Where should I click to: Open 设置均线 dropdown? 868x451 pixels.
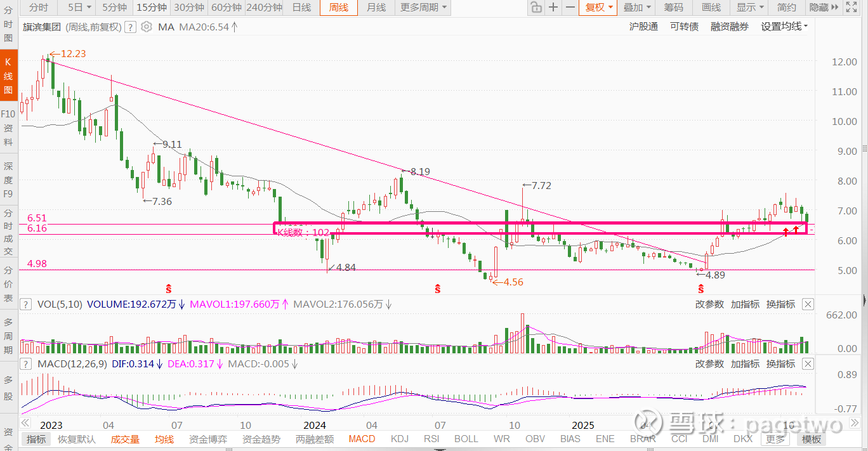[x=785, y=27]
